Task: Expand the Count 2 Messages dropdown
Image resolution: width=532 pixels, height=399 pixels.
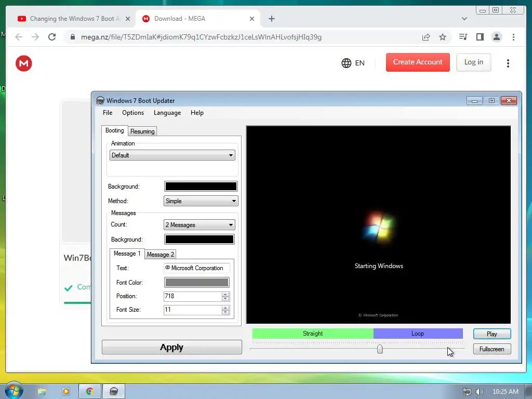Action: (x=199, y=224)
